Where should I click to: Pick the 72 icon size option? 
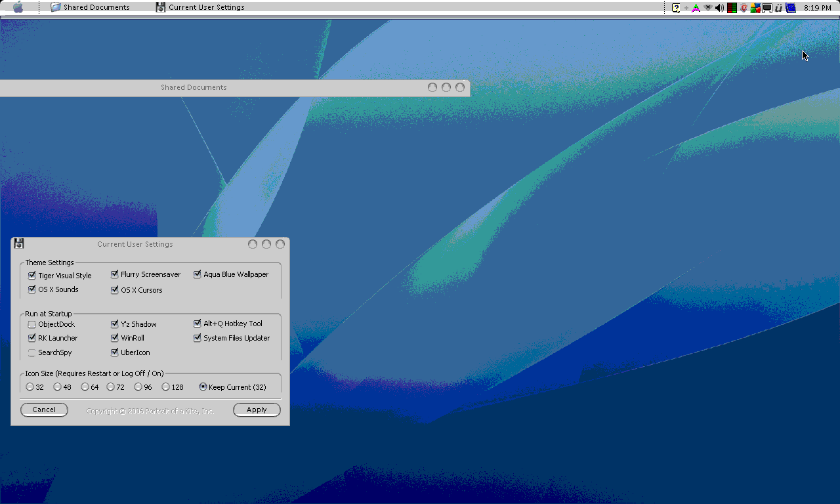[111, 387]
